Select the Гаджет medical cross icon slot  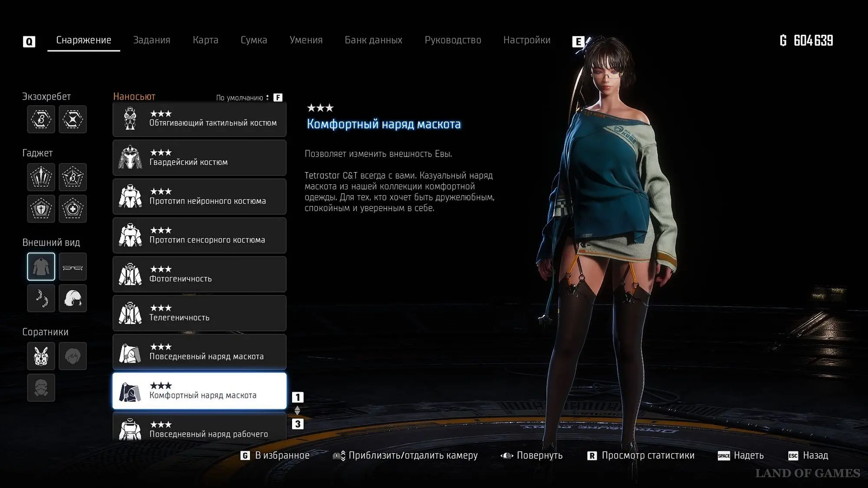tap(72, 209)
